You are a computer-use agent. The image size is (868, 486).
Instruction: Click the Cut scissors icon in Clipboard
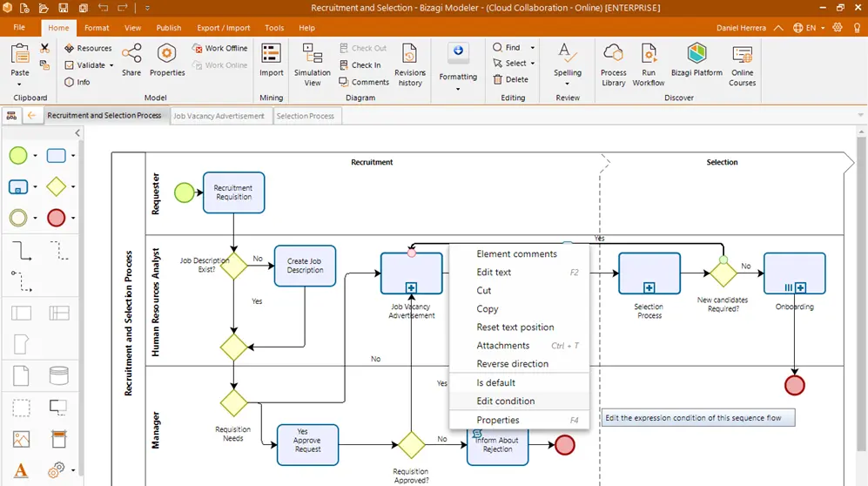click(45, 48)
